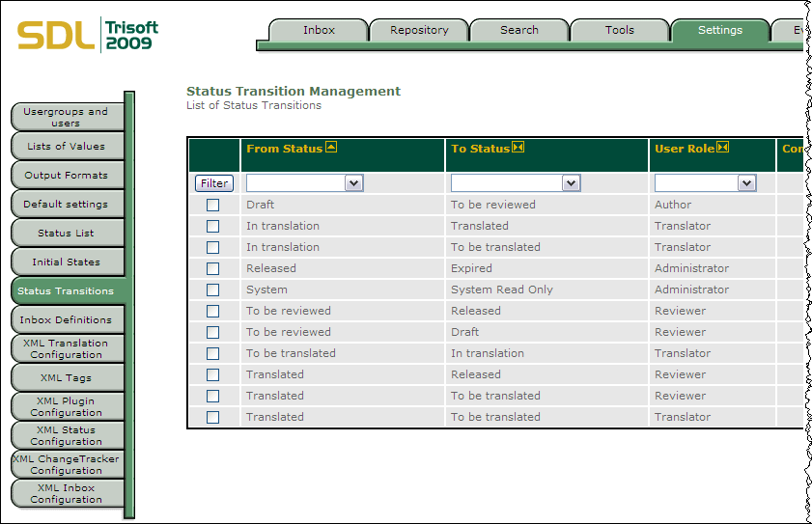Open Usergroups and users settings
Image resolution: width=812 pixels, height=524 pixels.
[x=66, y=117]
